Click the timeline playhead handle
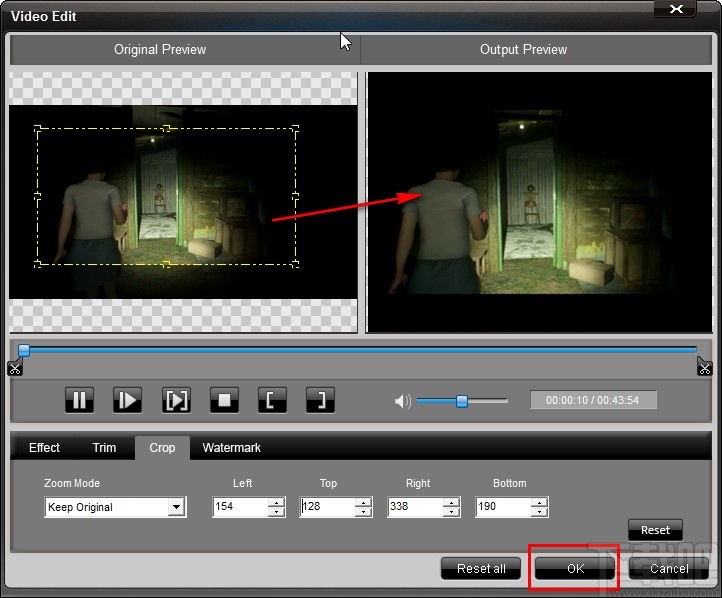The image size is (722, 598). (x=24, y=350)
